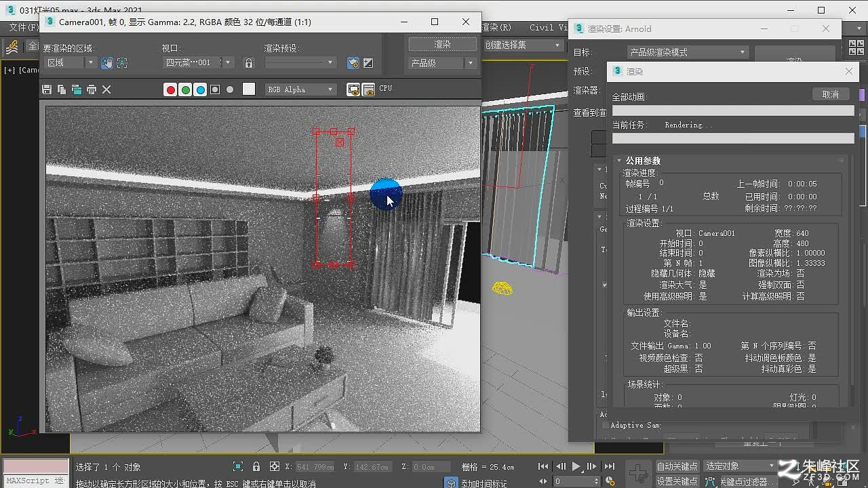The width and height of the screenshot is (868, 488).
Task: Open the RGB Alpha channel dropdown
Action: tap(300, 89)
